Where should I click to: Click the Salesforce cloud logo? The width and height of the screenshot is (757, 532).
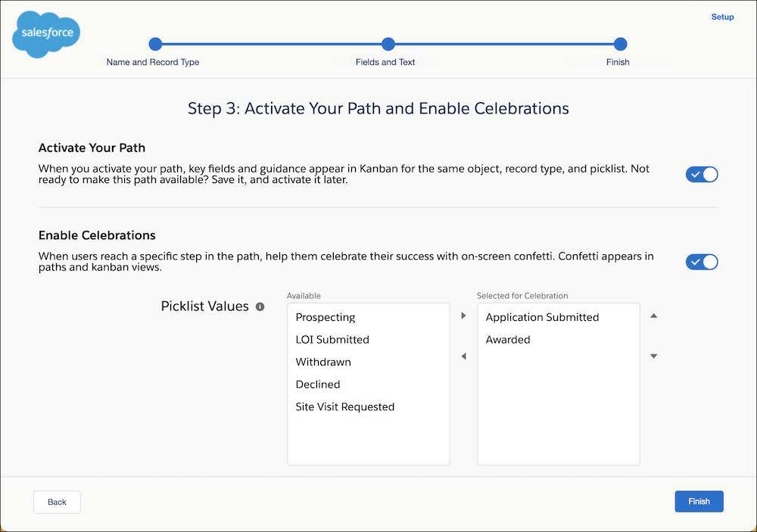tap(46, 34)
